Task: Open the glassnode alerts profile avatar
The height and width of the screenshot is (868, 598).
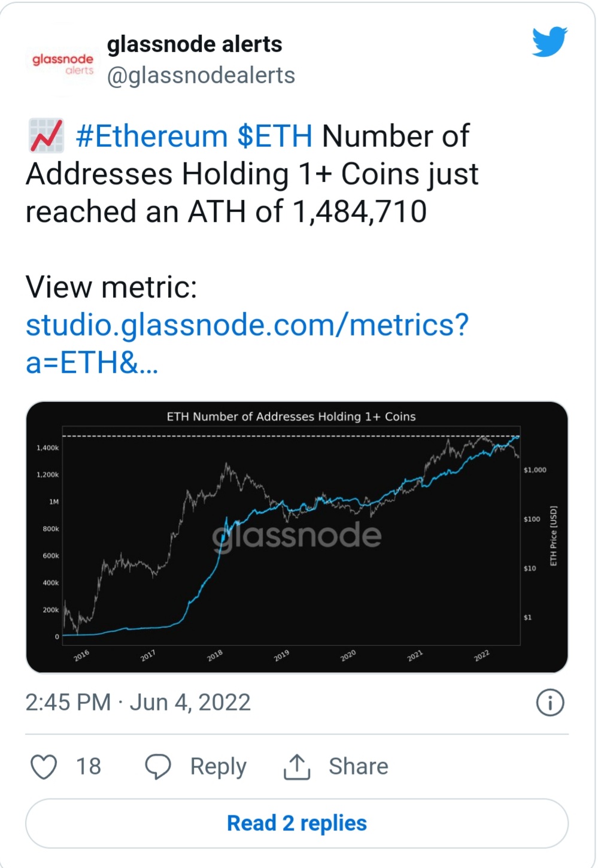Action: click(x=63, y=63)
